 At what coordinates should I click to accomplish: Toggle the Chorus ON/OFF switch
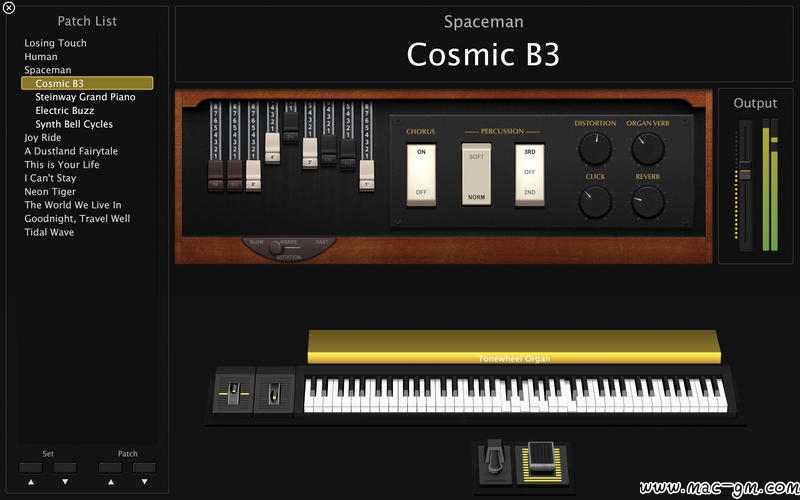pyautogui.click(x=421, y=175)
